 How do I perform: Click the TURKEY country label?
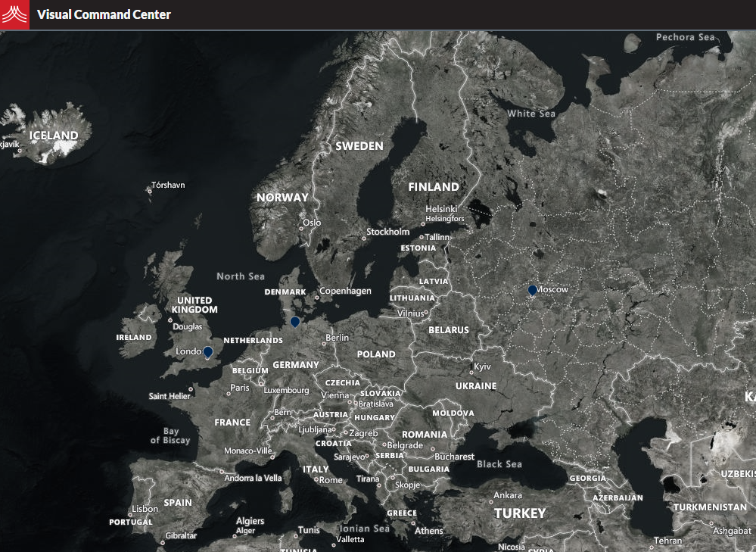(x=520, y=513)
